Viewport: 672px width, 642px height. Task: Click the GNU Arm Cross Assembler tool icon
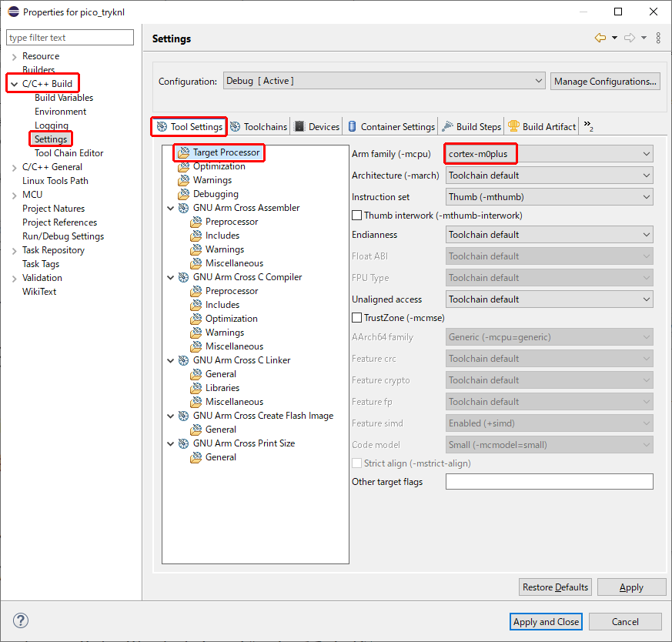pos(184,208)
